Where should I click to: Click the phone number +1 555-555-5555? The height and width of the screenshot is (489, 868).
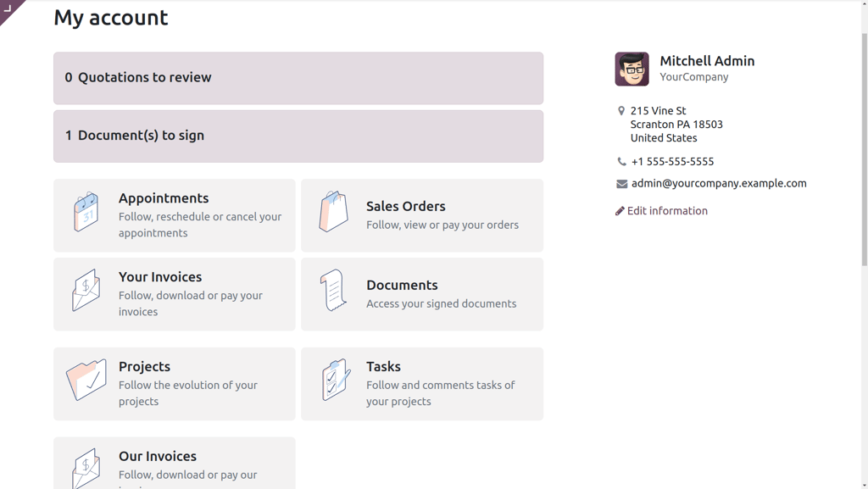[x=672, y=161]
